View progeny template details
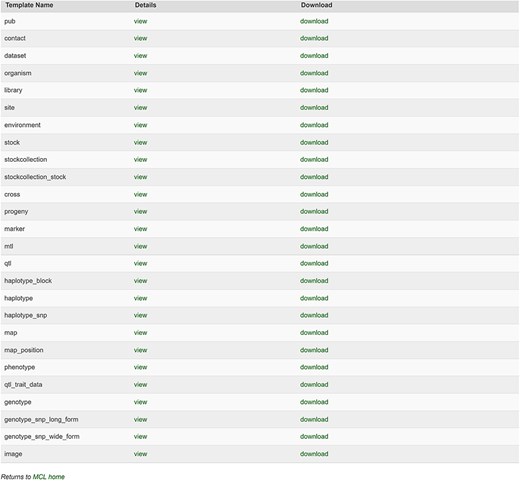 click(140, 212)
